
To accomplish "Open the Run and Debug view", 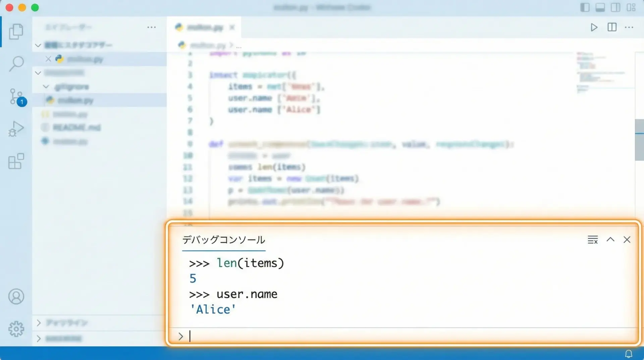I will pos(16,129).
